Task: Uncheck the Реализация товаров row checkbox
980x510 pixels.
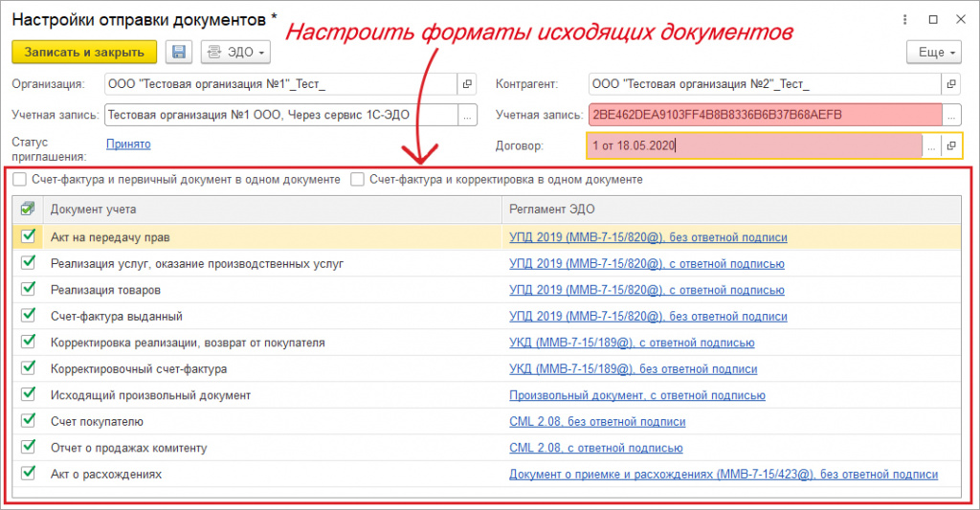Action: 28,289
